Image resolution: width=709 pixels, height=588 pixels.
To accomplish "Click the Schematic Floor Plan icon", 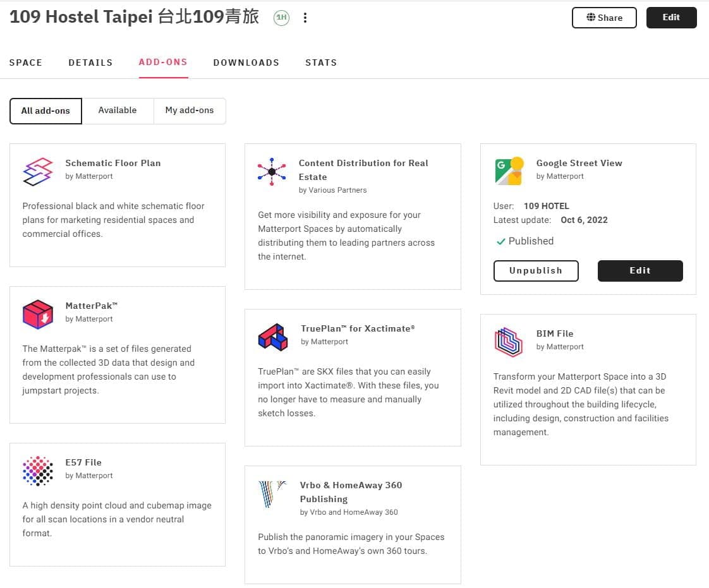I will [38, 171].
